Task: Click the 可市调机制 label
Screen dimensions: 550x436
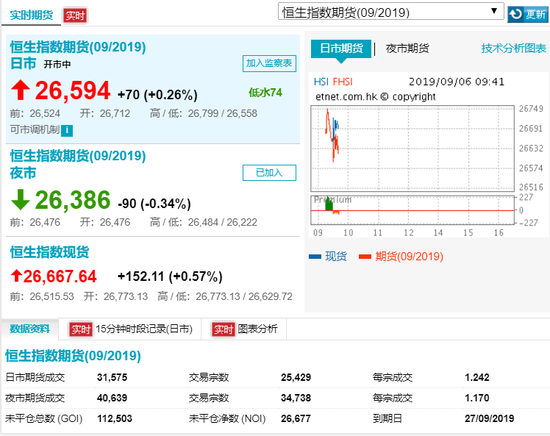Action: click(x=34, y=130)
